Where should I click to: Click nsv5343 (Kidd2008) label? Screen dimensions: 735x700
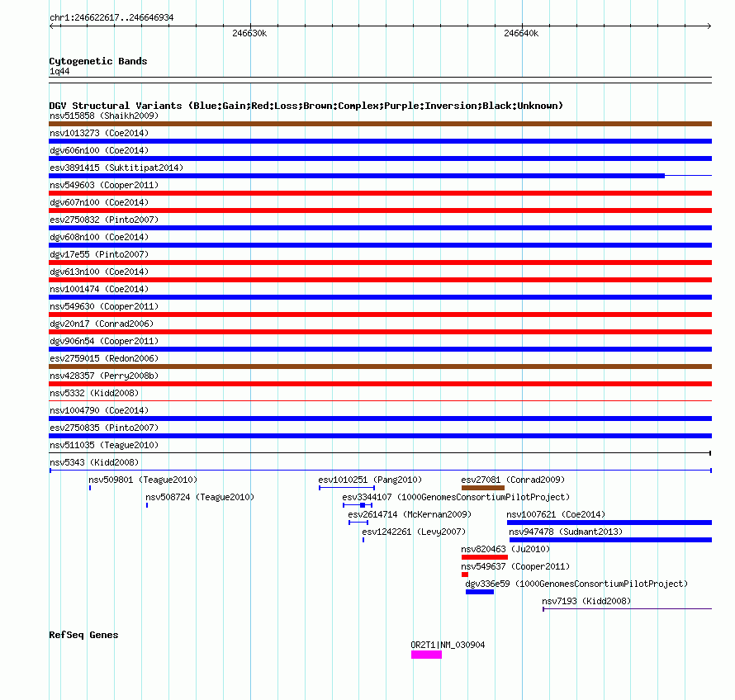click(x=94, y=462)
